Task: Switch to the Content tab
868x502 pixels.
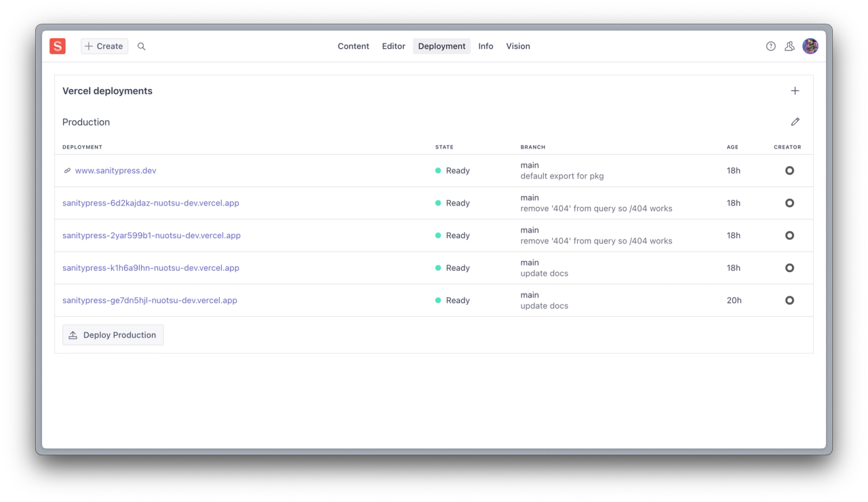Action: click(x=353, y=46)
